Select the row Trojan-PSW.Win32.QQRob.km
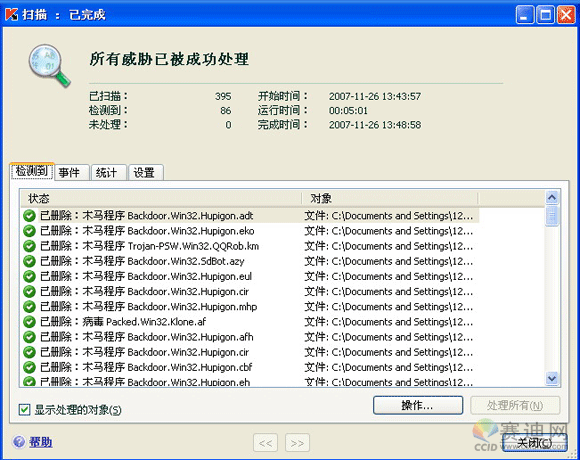 [250, 246]
